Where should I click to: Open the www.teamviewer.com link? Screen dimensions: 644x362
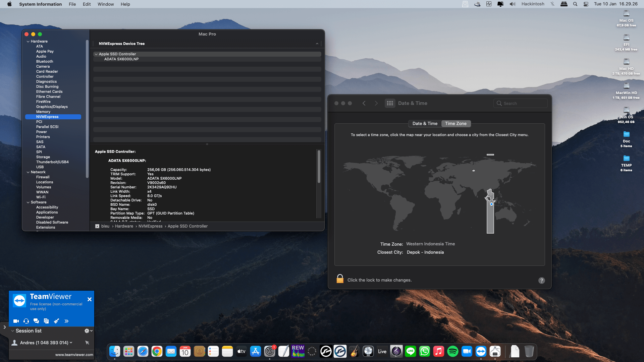(x=74, y=355)
